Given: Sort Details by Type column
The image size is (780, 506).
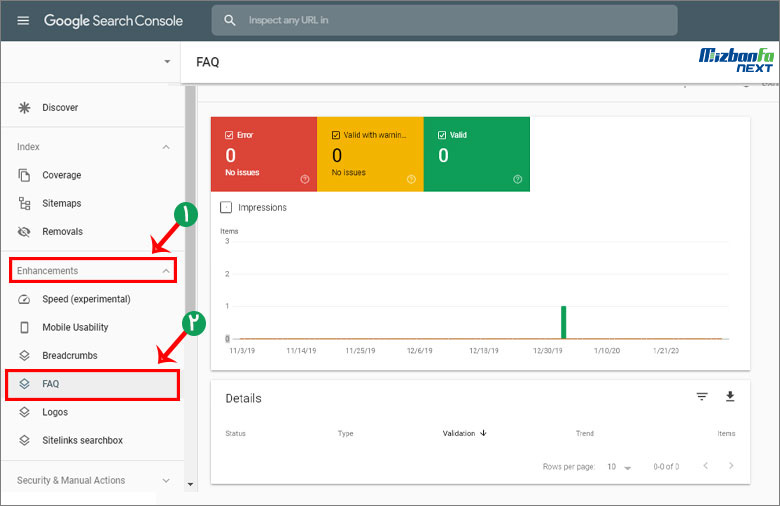Looking at the screenshot, I should [345, 433].
